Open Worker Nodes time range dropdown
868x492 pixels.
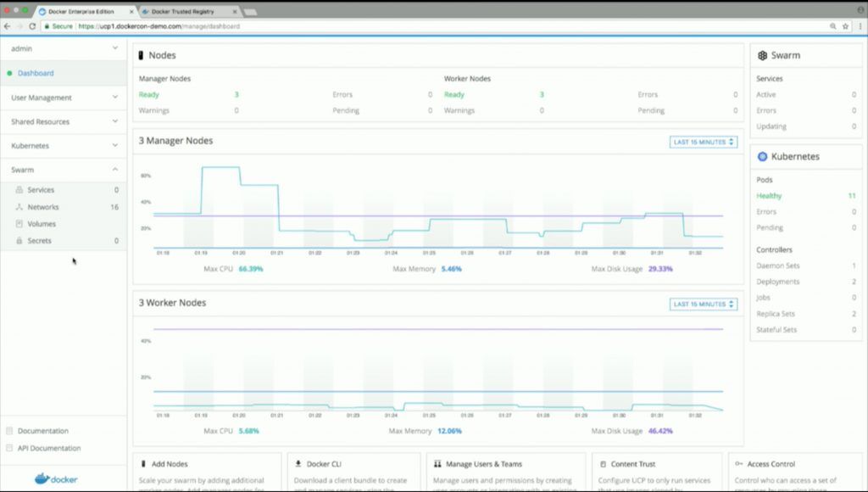click(x=703, y=305)
